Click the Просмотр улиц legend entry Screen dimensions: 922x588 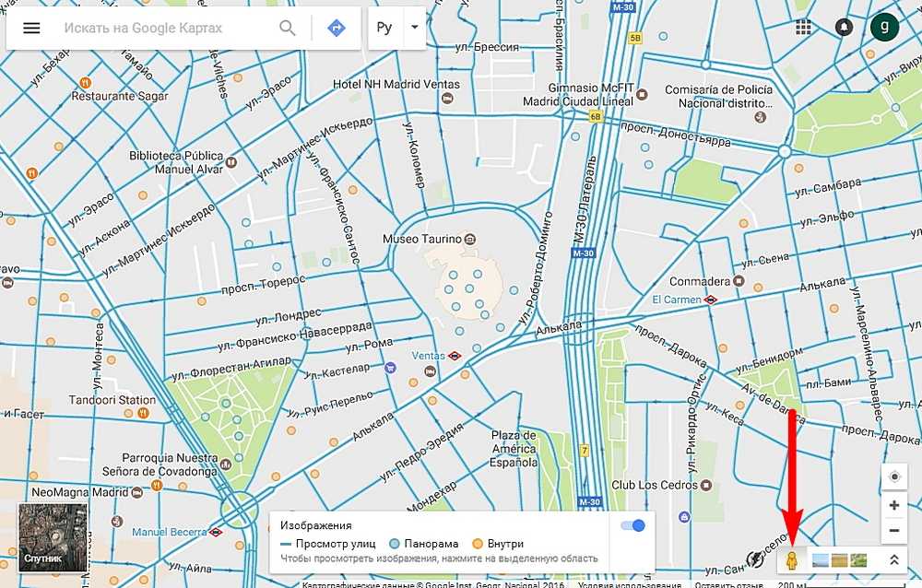tap(328, 544)
